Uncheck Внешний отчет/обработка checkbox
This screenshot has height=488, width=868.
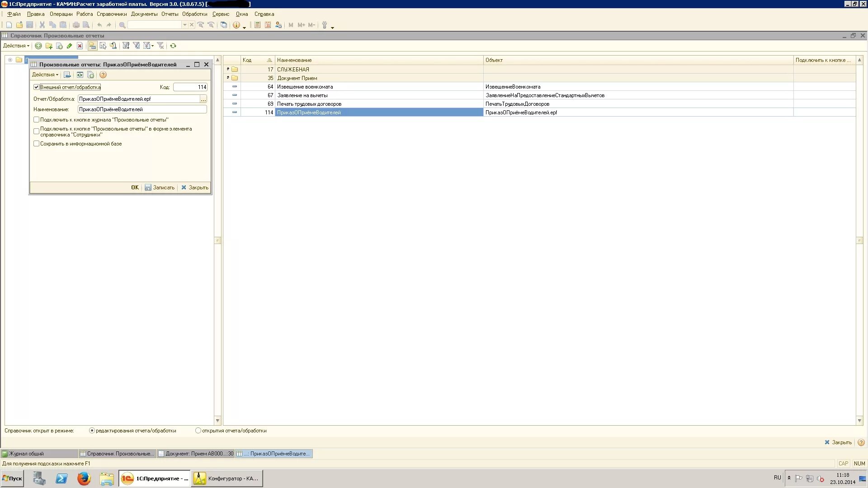pos(37,87)
